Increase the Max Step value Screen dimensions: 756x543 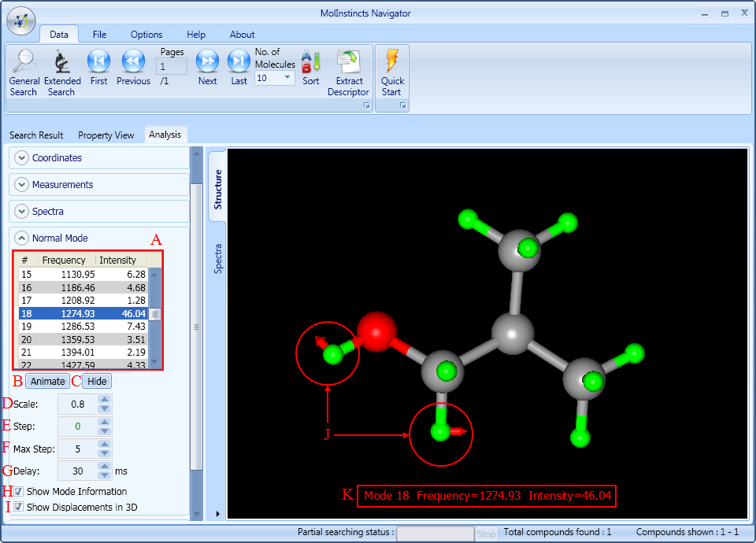[x=105, y=444]
